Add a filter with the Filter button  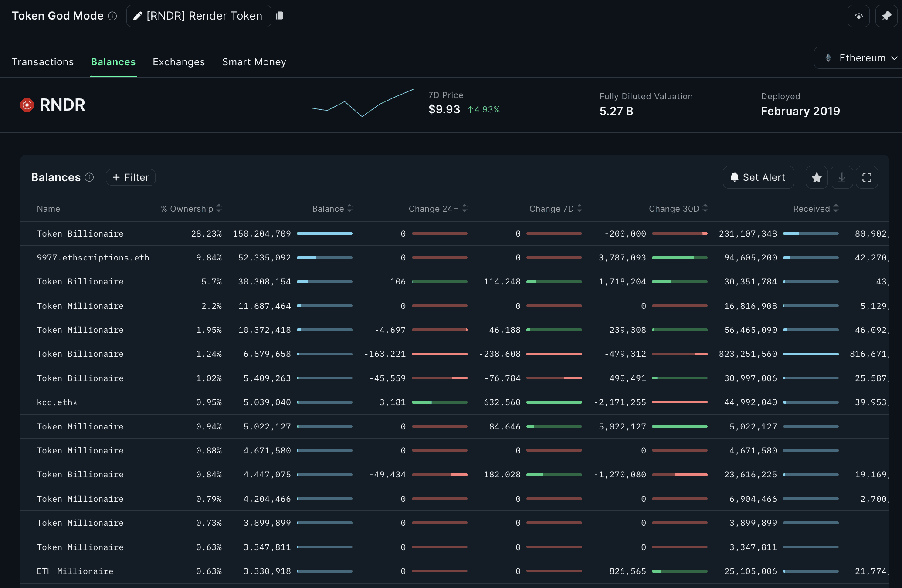[x=131, y=177]
